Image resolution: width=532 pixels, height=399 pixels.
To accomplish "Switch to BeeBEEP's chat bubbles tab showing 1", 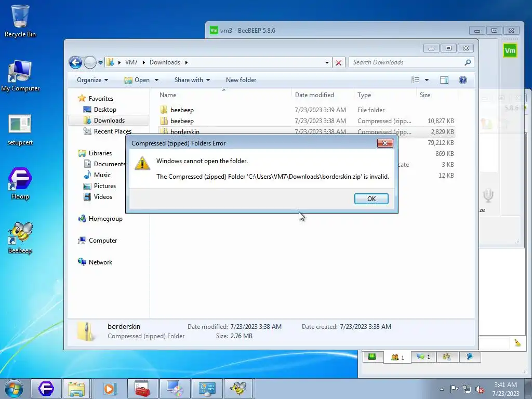I will pyautogui.click(x=423, y=357).
